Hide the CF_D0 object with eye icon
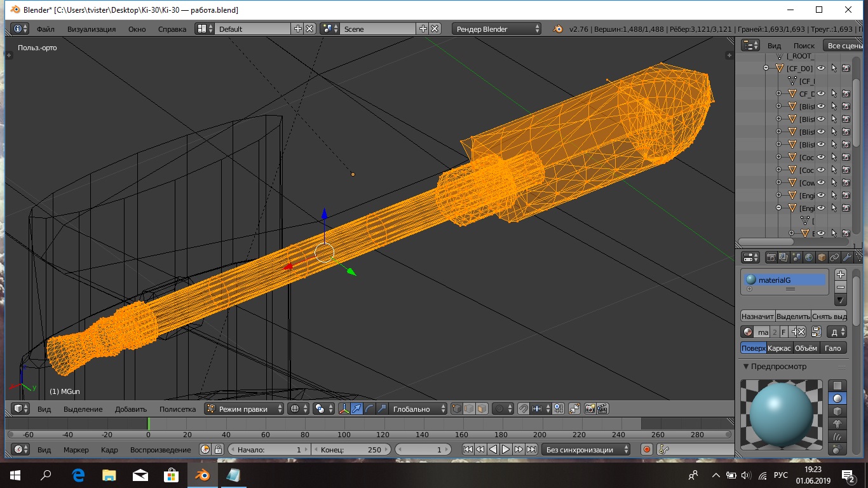This screenshot has width=868, height=488. [x=821, y=68]
